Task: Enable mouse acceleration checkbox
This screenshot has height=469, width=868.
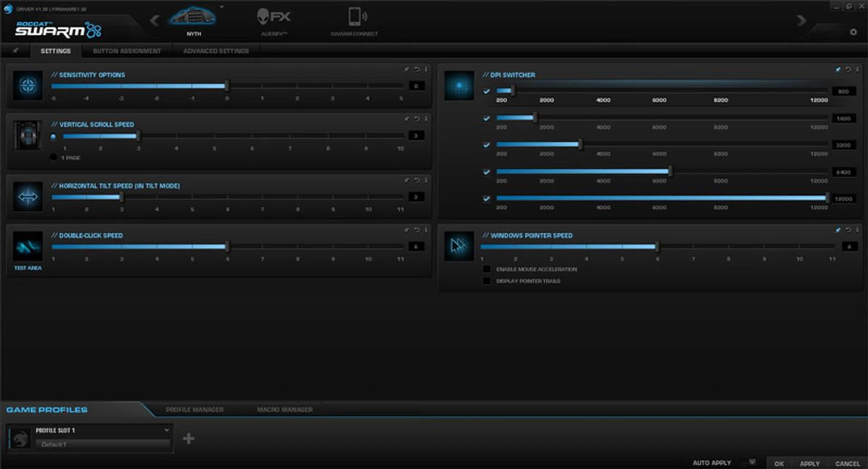Action: [486, 269]
